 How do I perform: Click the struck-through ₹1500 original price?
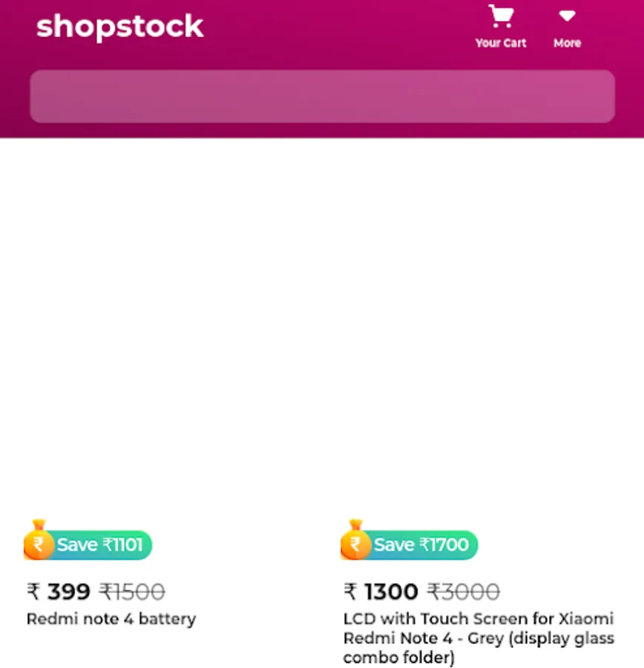coord(132,592)
